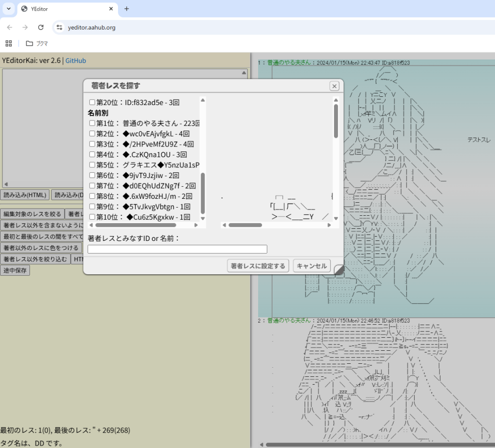
Task: Open the apps grid icon in bookmarks bar
Action: pyautogui.click(x=9, y=43)
